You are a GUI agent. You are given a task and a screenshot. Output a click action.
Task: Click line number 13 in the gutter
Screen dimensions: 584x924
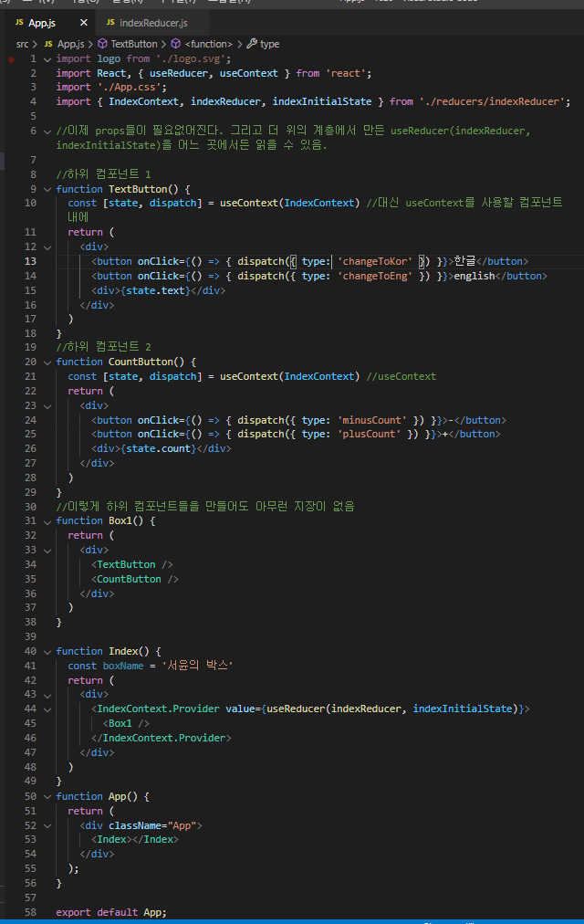click(30, 261)
